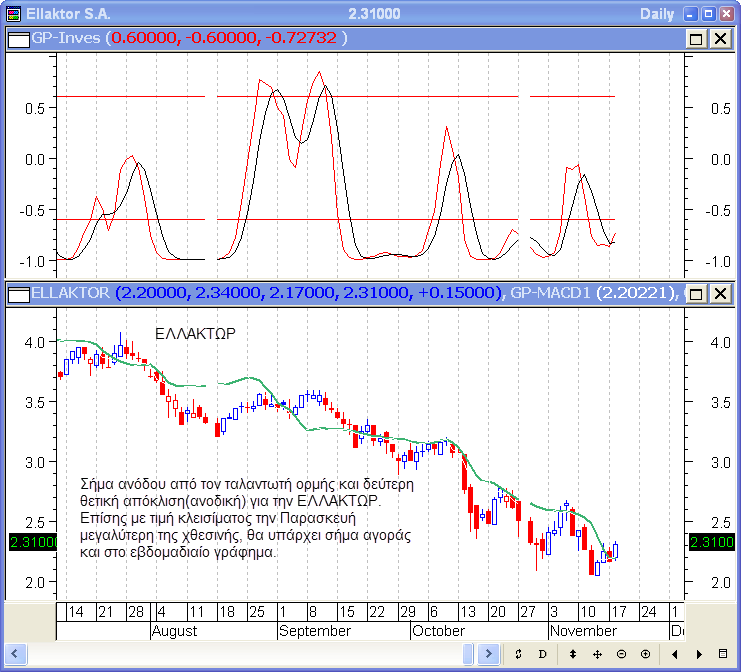Open the Ellaktor S.A. window system menu
The height and width of the screenshot is (672, 741).
point(12,14)
